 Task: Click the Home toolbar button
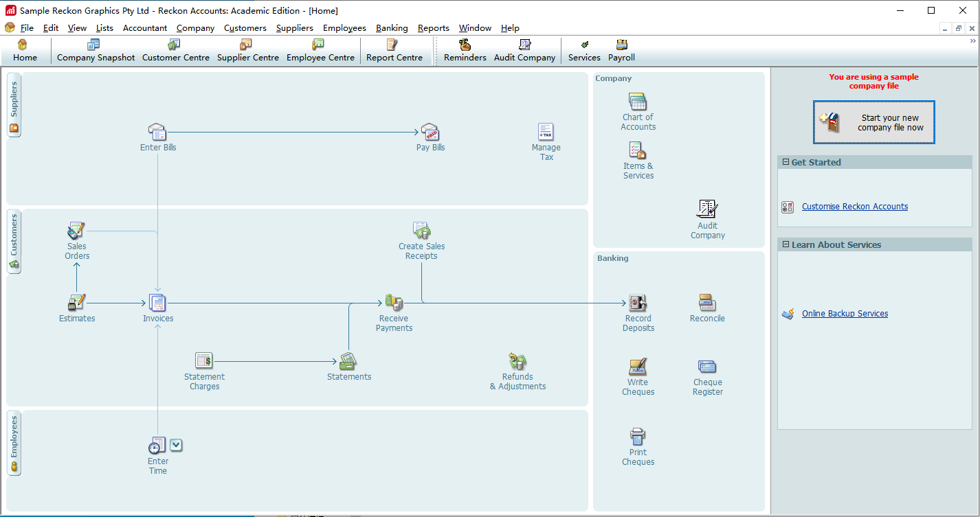[x=25, y=51]
